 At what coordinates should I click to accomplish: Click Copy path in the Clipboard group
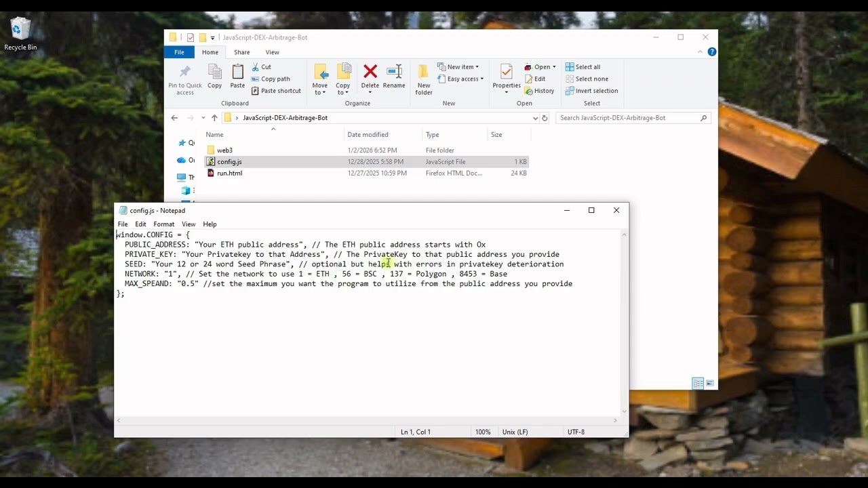pos(271,79)
